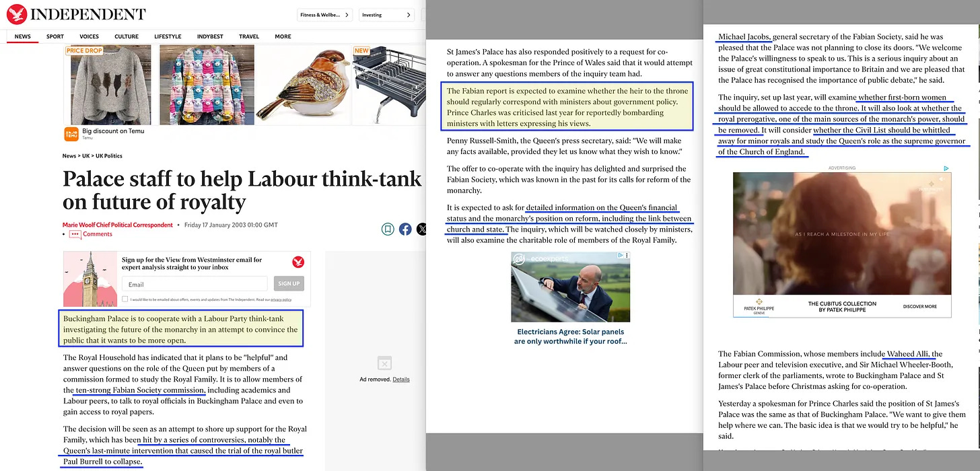The width and height of the screenshot is (980, 471).
Task: Bookmark the article using the bookmark icon
Action: [x=387, y=229]
